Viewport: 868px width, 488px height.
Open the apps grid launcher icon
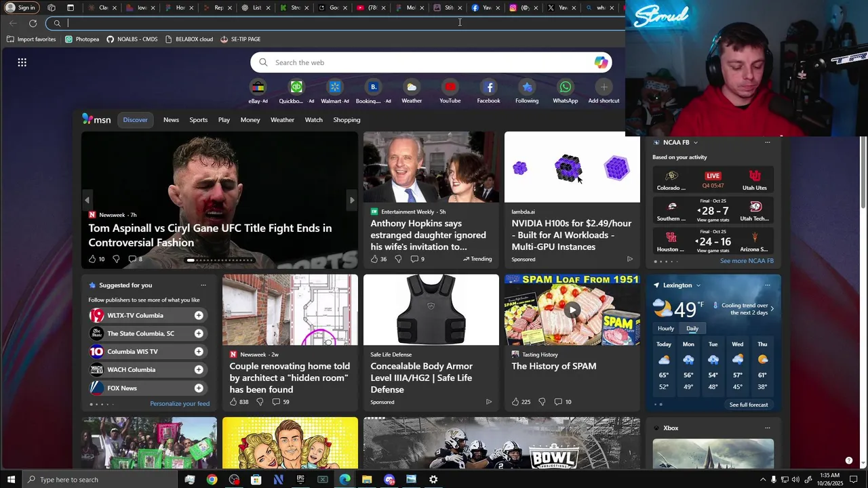click(x=22, y=62)
